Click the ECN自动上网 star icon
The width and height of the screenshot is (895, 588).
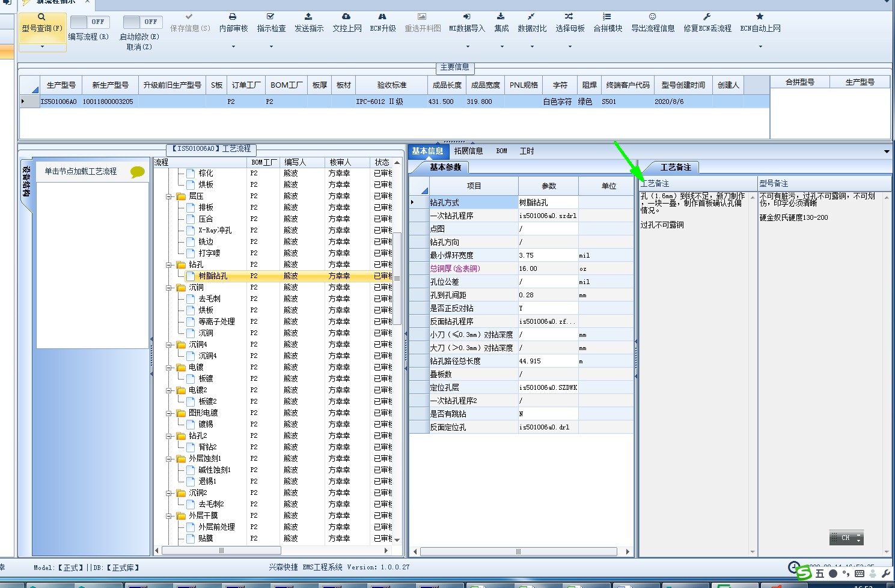760,17
